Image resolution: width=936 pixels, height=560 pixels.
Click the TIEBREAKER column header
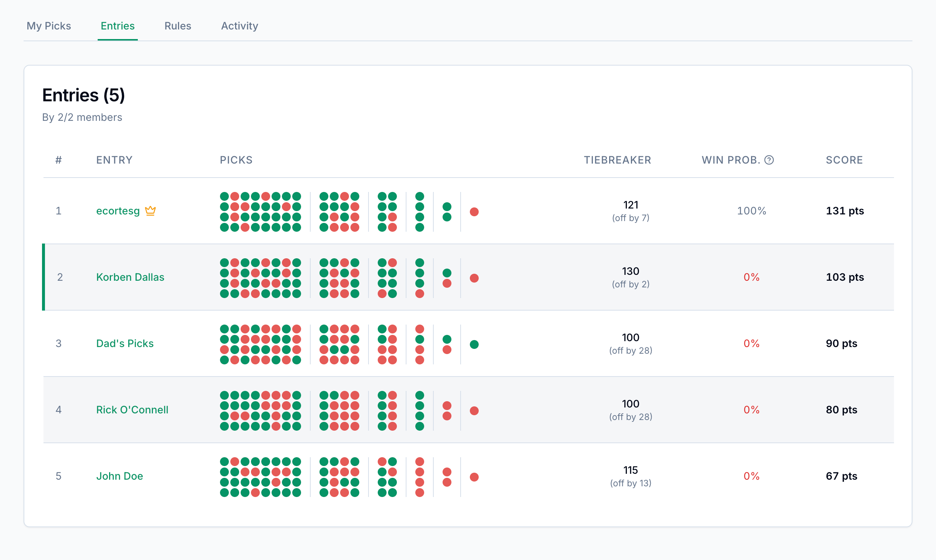tap(618, 160)
